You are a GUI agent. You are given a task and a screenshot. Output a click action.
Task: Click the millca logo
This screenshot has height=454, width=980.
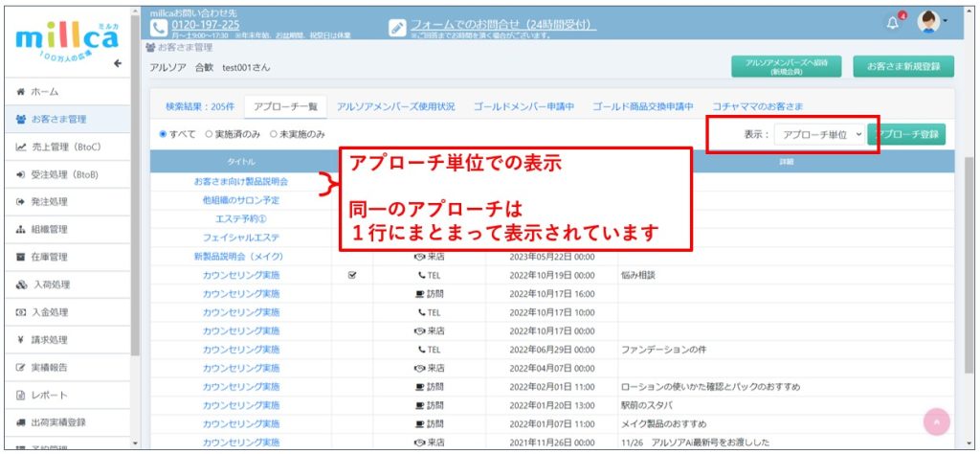[67, 41]
